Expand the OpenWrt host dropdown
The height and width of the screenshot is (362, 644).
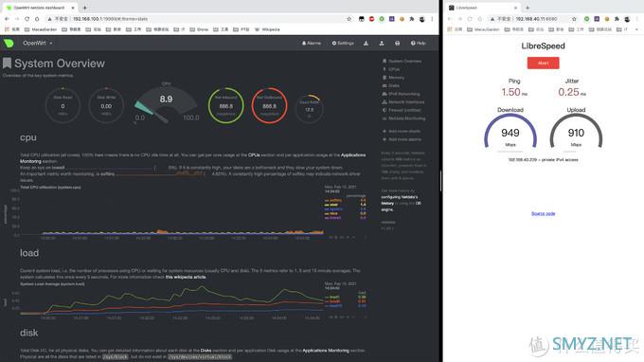pos(37,44)
